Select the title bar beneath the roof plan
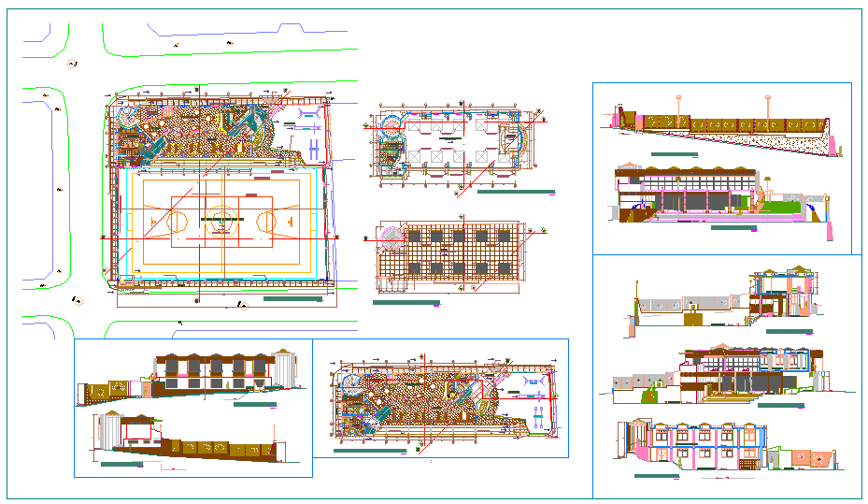 406,303
